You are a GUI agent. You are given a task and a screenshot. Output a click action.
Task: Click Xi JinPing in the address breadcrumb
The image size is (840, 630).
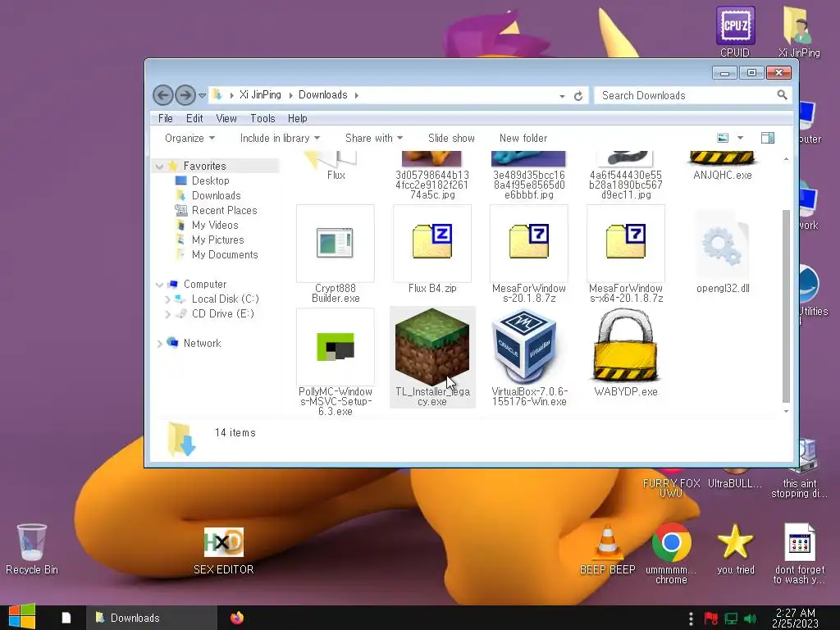(260, 95)
